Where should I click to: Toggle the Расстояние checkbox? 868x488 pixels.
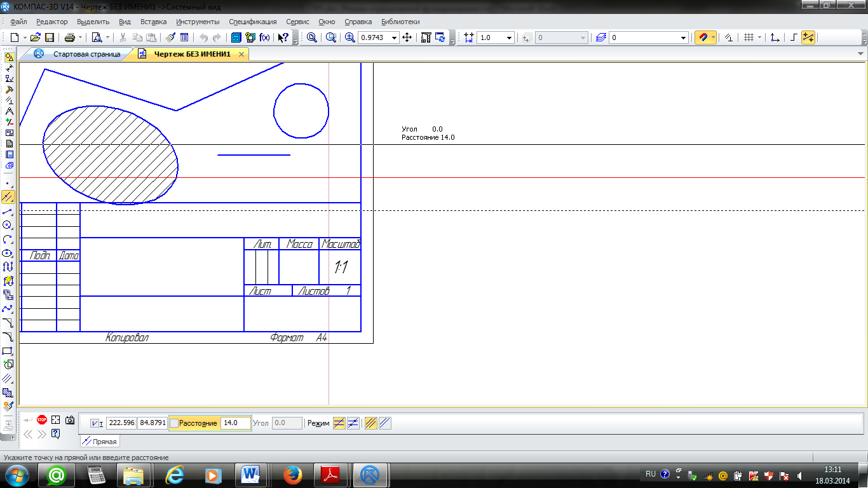[174, 423]
